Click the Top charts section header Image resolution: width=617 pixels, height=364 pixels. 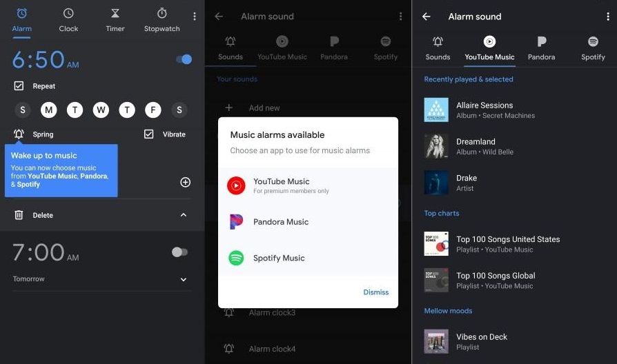tap(442, 213)
